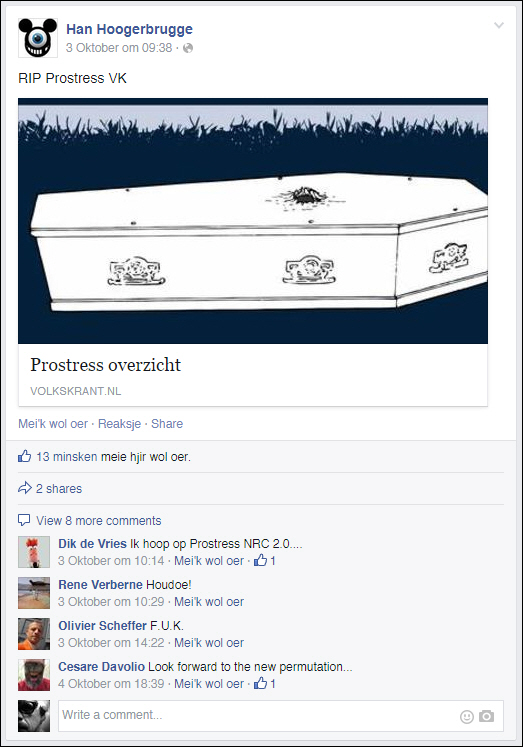Attach a photo using the camera icon
523x747 pixels.
click(486, 716)
